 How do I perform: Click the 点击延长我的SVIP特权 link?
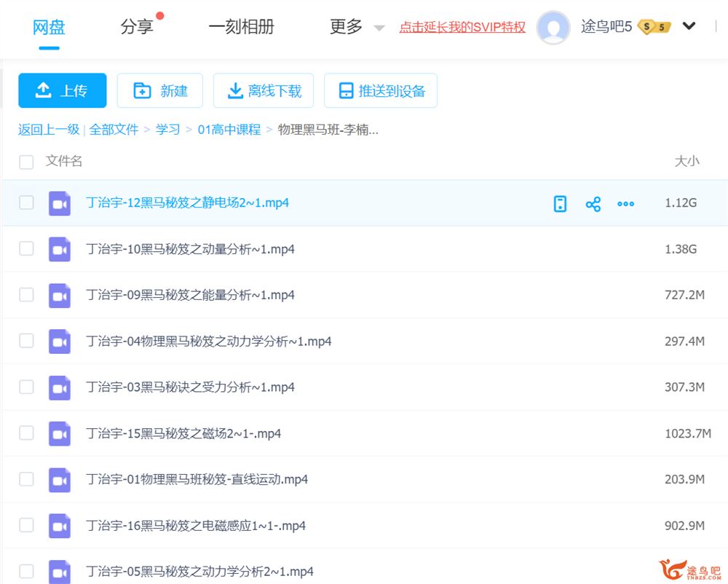[x=462, y=28]
